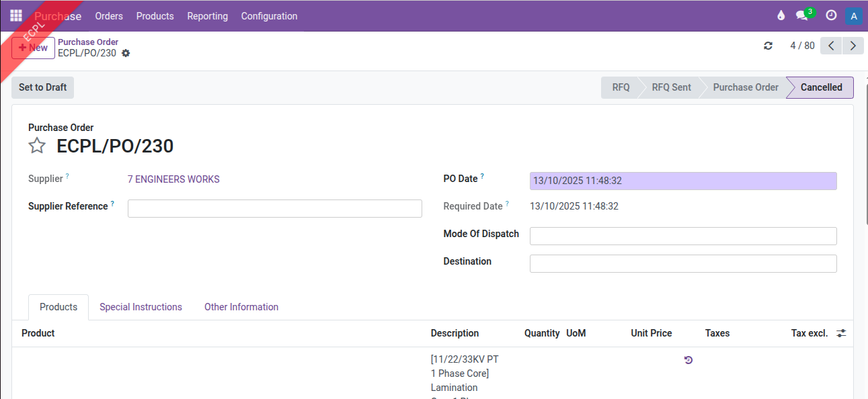The width and height of the screenshot is (868, 399).
Task: Go to the next record arrow
Action: click(853, 46)
